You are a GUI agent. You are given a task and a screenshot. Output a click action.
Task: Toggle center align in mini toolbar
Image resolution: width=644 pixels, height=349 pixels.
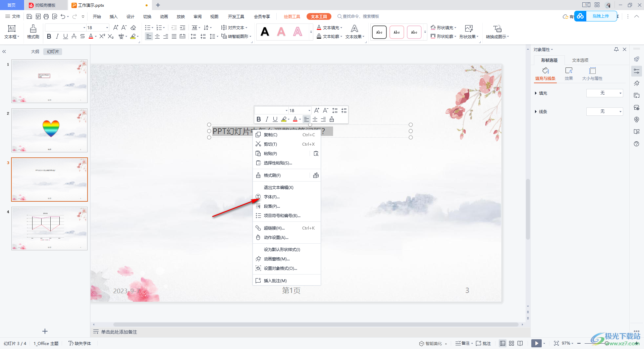315,119
